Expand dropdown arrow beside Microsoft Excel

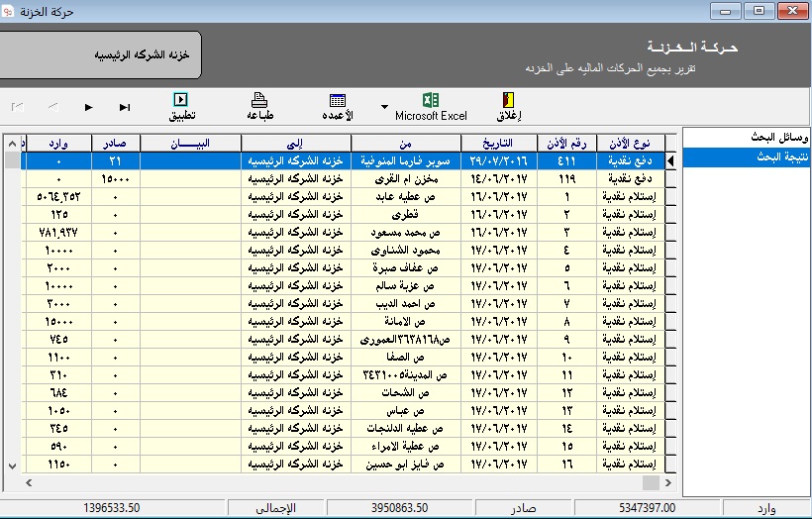tap(384, 107)
